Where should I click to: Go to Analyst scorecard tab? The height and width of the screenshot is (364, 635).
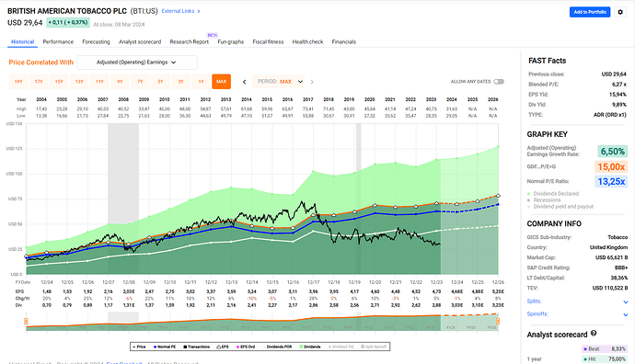coord(140,41)
